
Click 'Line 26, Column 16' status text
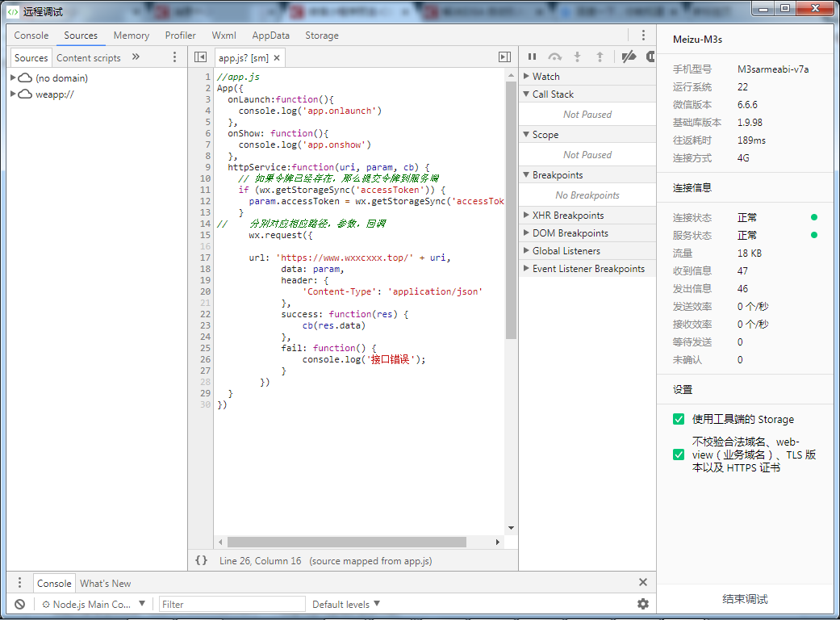261,561
